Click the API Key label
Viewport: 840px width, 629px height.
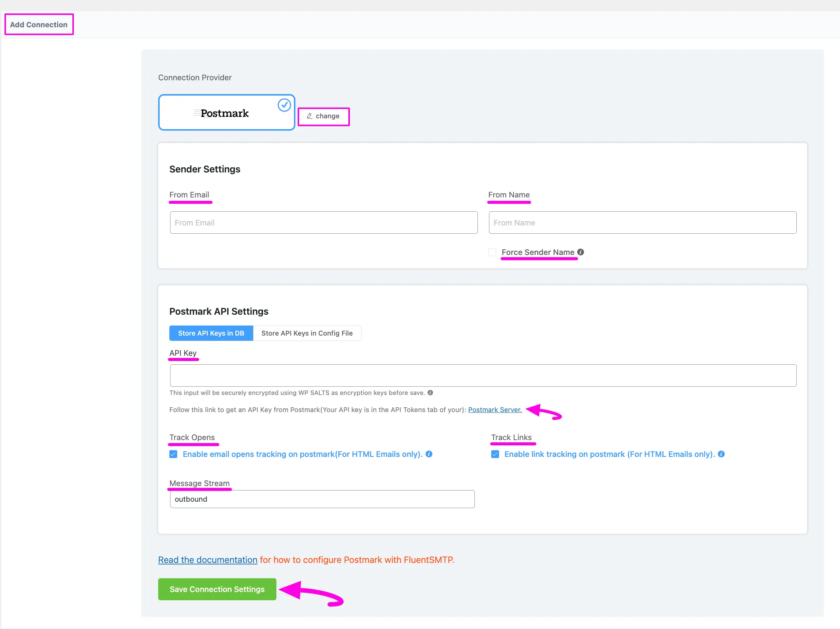[x=183, y=353]
